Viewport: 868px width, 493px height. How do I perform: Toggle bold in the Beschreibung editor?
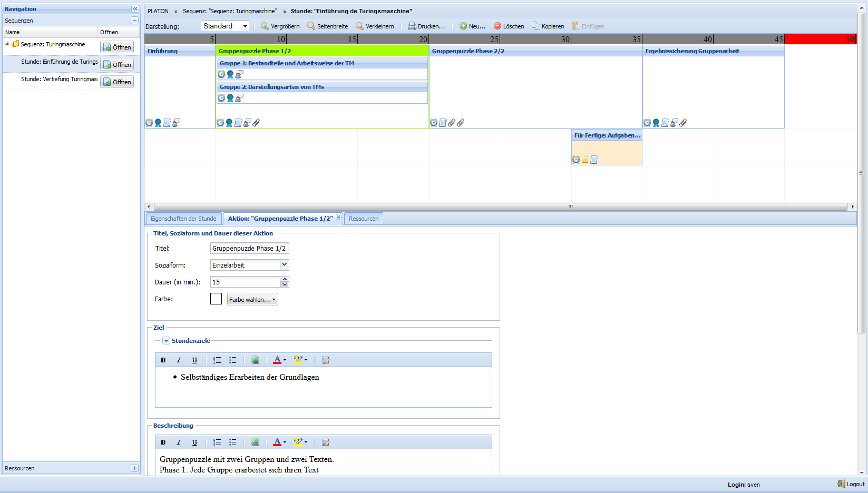coord(163,442)
